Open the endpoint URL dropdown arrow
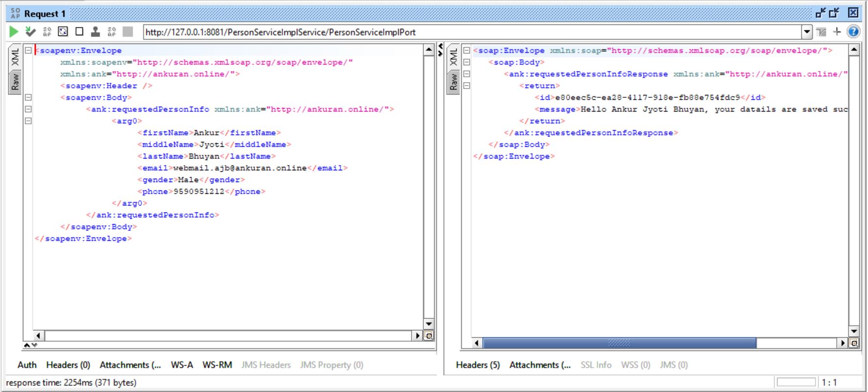Screen dimensions: 868x392 807,32
